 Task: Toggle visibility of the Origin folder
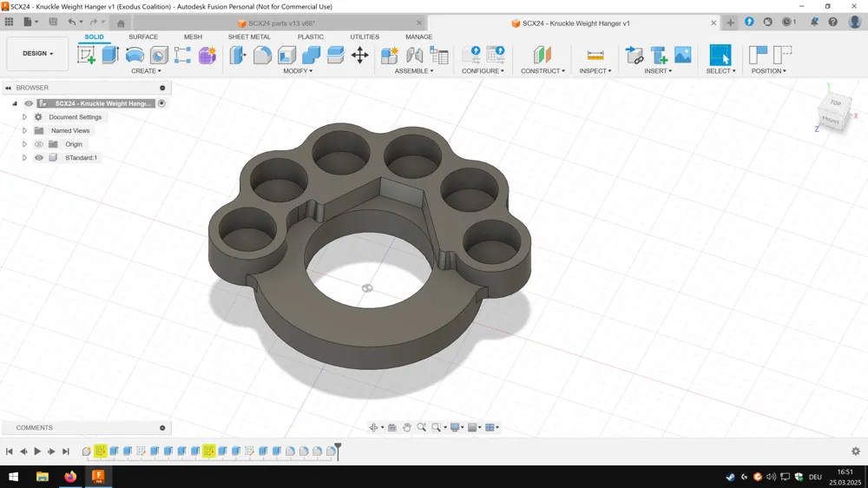coord(39,144)
